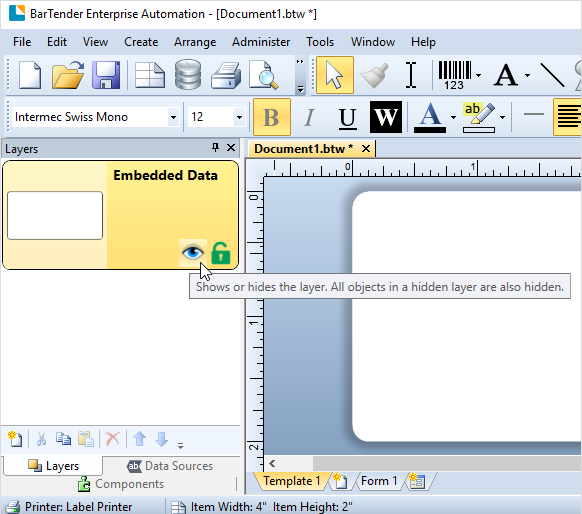Select the pointer arrow tool

pyautogui.click(x=335, y=75)
